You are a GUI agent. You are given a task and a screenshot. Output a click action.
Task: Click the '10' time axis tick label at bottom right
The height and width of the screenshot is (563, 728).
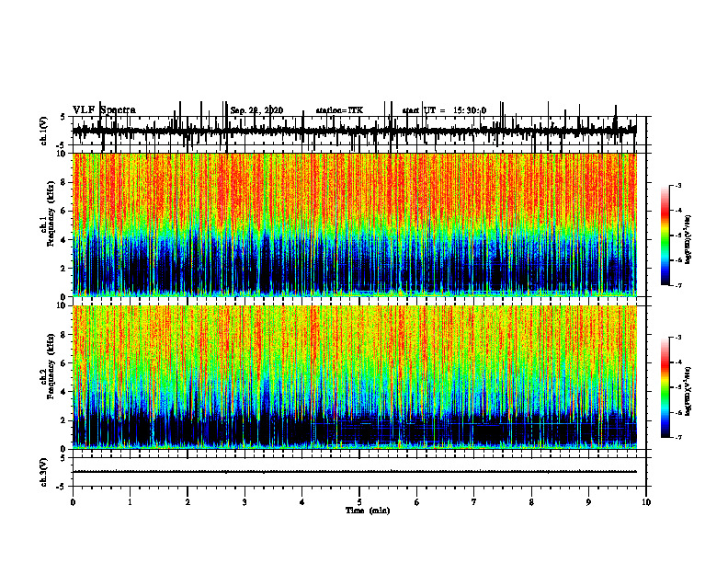tap(646, 501)
